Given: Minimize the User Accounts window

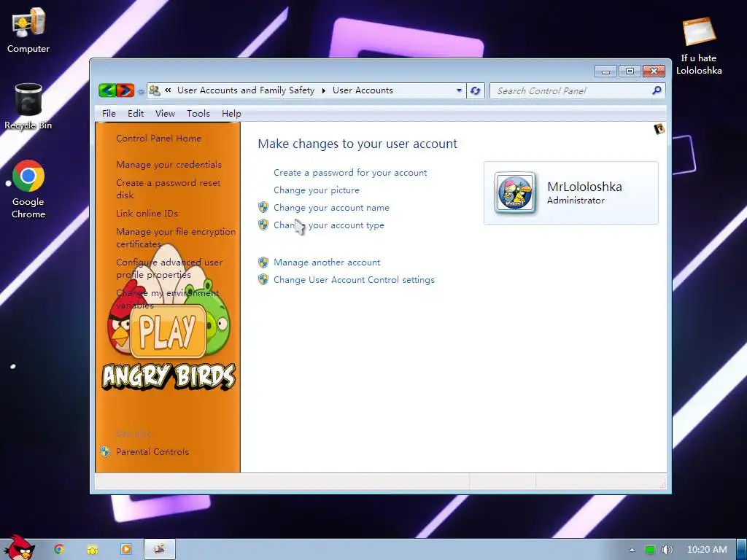Looking at the screenshot, I should pos(605,71).
